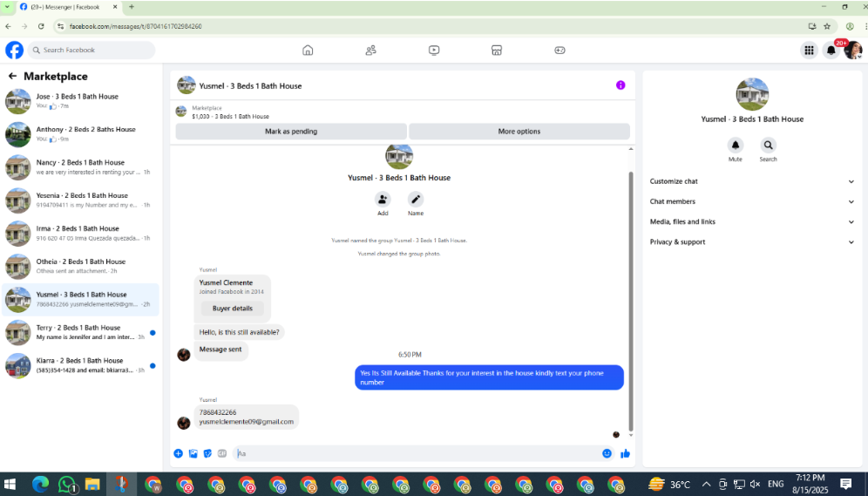Open the Facebook menu grid icon

click(809, 51)
